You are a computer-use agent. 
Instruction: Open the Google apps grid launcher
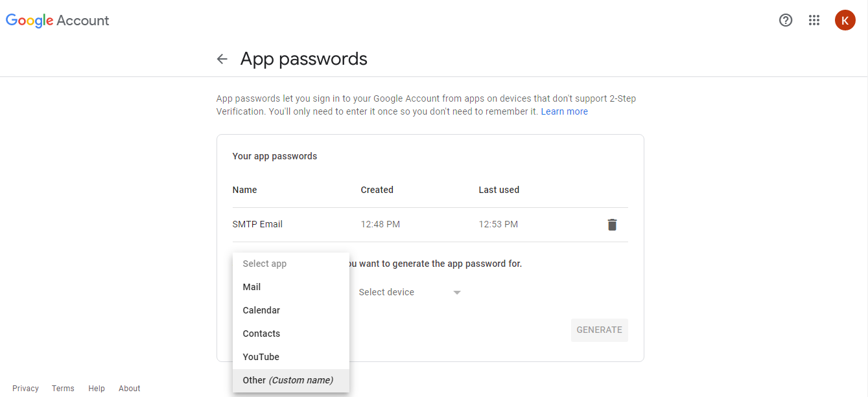click(x=814, y=20)
